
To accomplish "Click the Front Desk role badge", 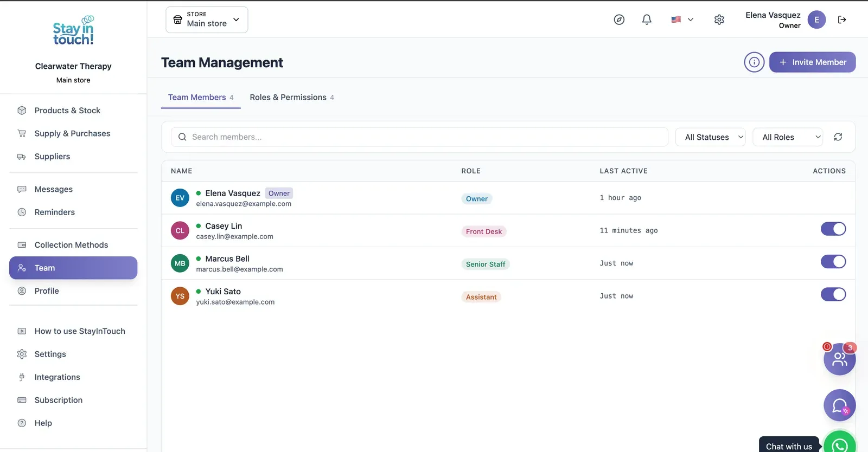I will tap(484, 231).
